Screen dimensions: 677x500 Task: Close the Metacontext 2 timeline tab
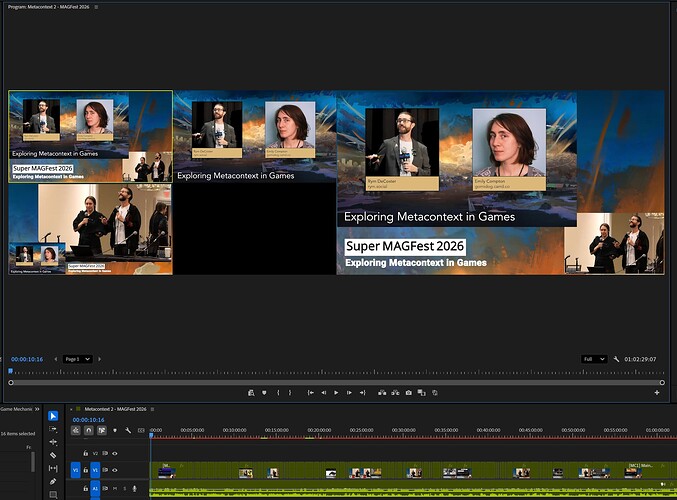click(71, 409)
